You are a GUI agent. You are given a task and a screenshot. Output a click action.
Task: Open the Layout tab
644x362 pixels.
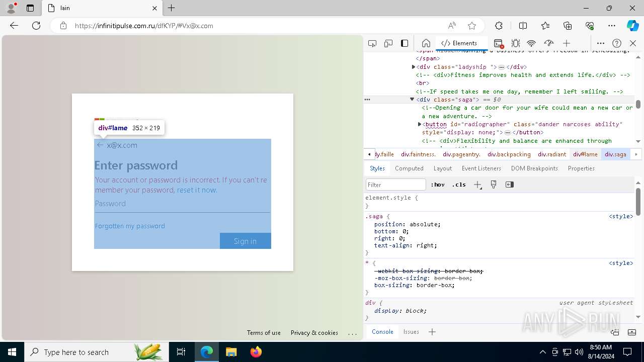pyautogui.click(x=443, y=168)
